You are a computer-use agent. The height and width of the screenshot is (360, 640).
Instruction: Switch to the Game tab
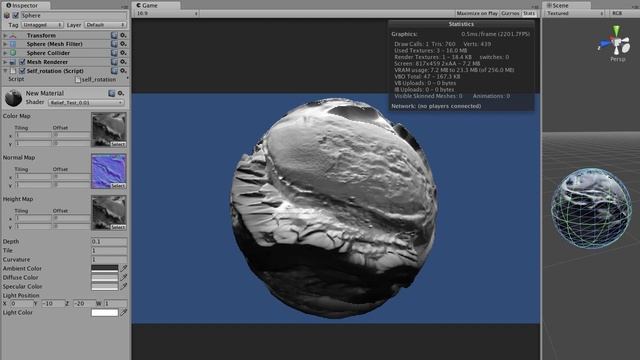click(x=156, y=5)
